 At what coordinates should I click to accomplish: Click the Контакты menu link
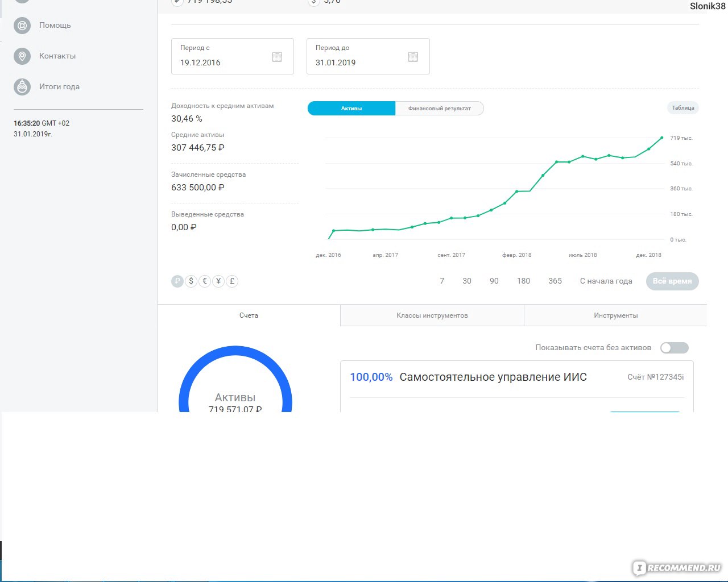[x=57, y=56]
